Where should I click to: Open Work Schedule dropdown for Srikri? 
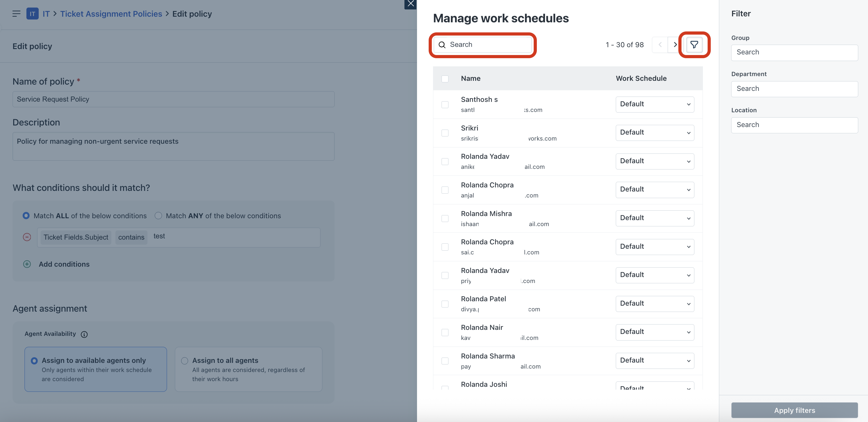(654, 133)
